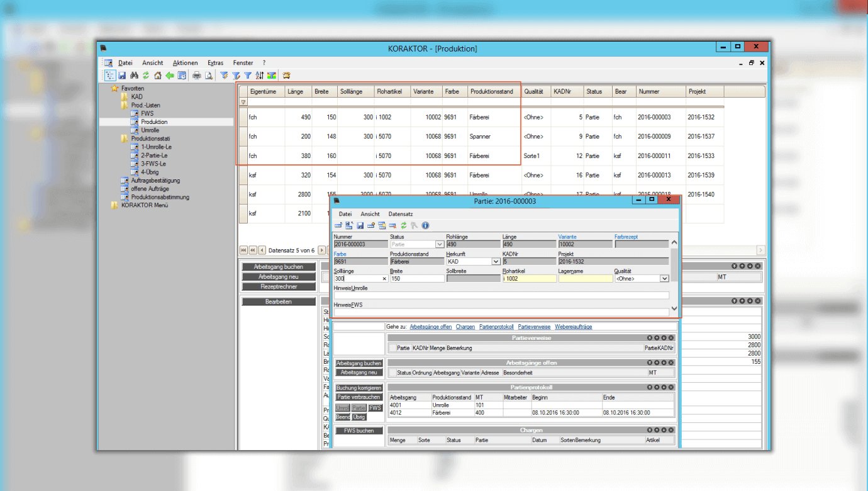
Task: Open print preview from main toolbar
Action: (208, 76)
